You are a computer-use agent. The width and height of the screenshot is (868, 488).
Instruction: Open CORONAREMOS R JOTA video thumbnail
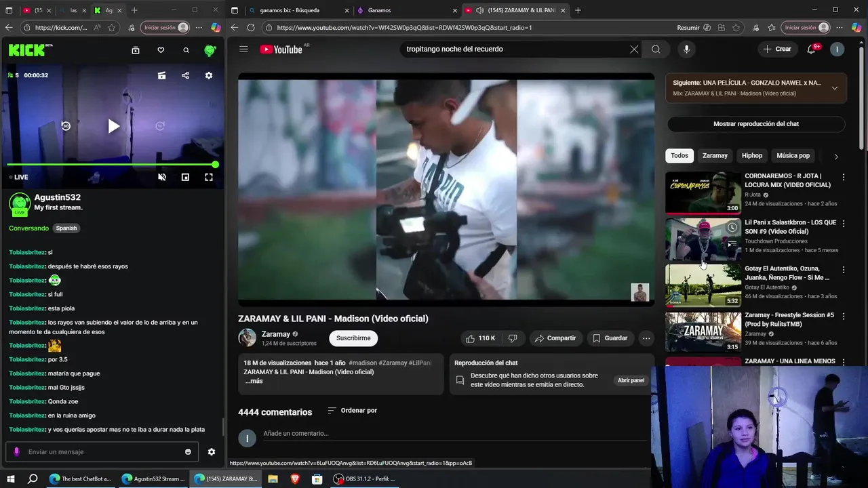703,193
